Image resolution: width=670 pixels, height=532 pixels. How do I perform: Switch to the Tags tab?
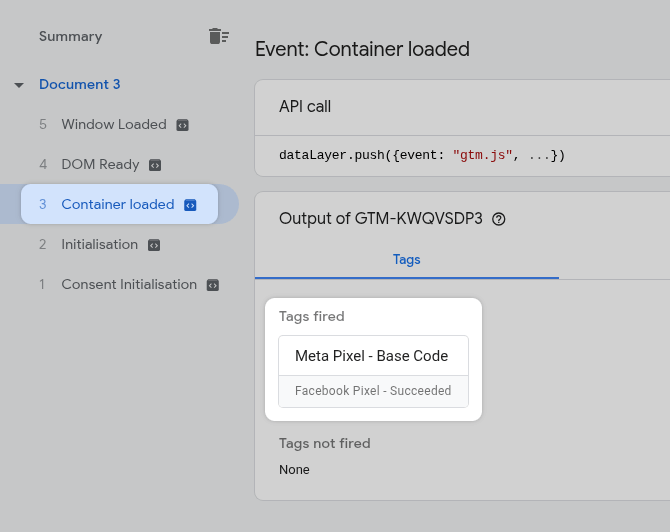pyautogui.click(x=406, y=259)
